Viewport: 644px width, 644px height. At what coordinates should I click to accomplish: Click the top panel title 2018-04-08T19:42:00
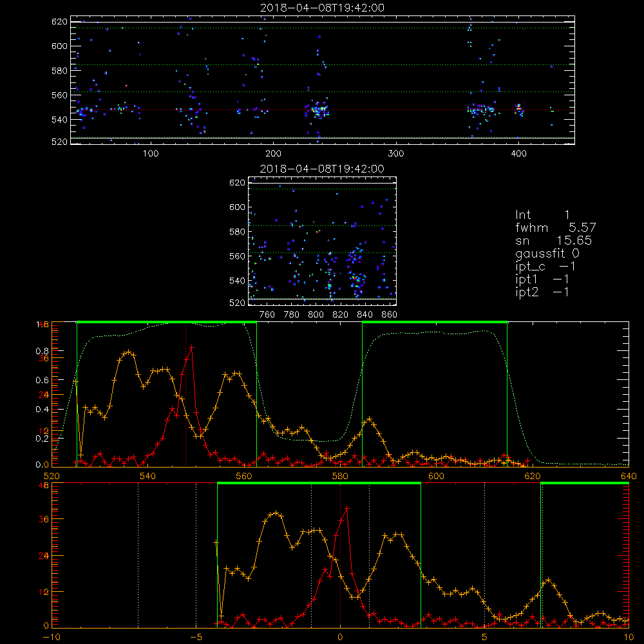322,8
